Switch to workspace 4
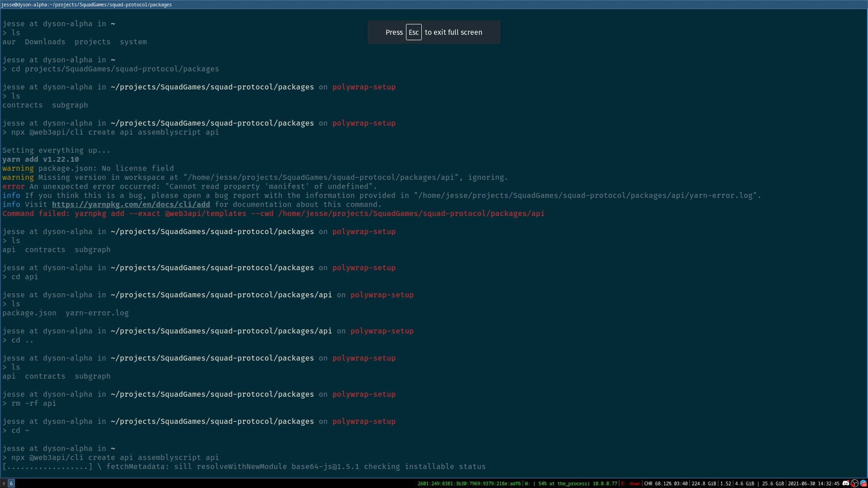The height and width of the screenshot is (488, 868). click(3, 483)
